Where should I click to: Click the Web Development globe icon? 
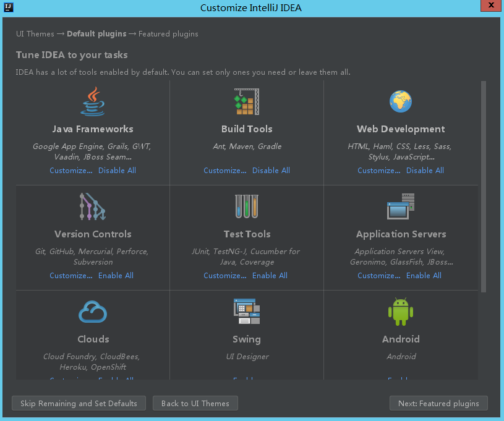pos(401,101)
